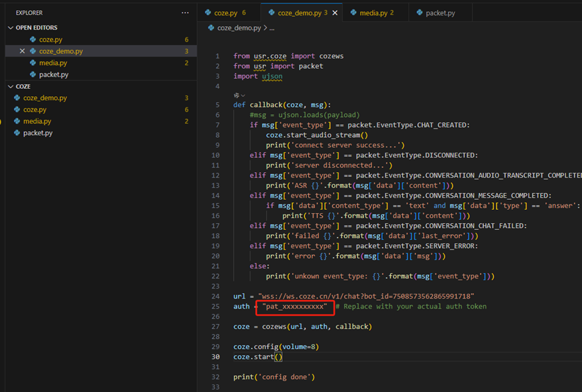Click Python icon on packet.py tab
Image resolution: width=582 pixels, height=392 pixels.
click(420, 13)
